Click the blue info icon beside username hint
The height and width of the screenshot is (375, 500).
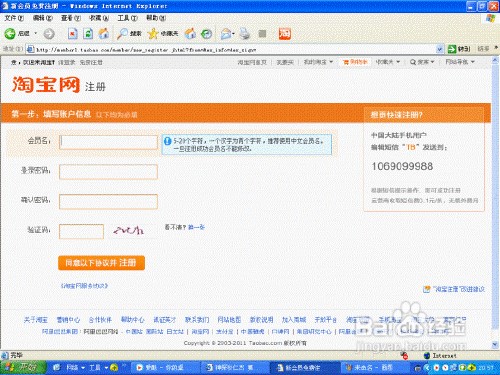pyautogui.click(x=168, y=141)
